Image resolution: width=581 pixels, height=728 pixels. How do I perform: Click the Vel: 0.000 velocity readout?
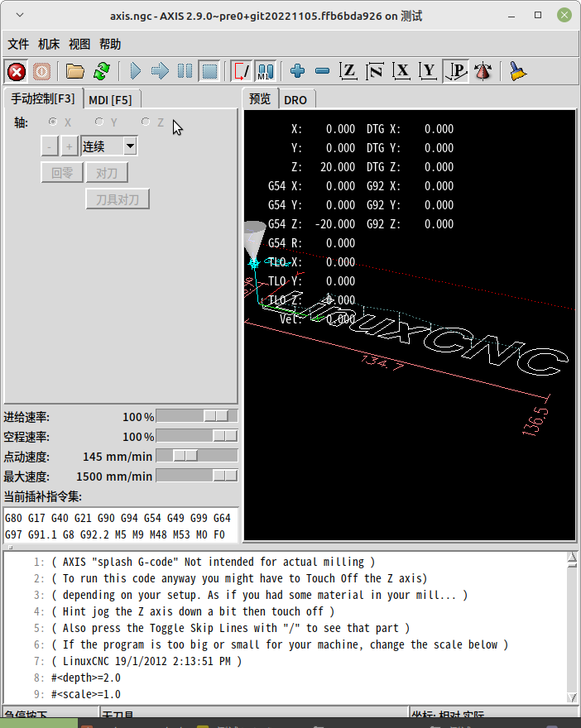pos(318,319)
